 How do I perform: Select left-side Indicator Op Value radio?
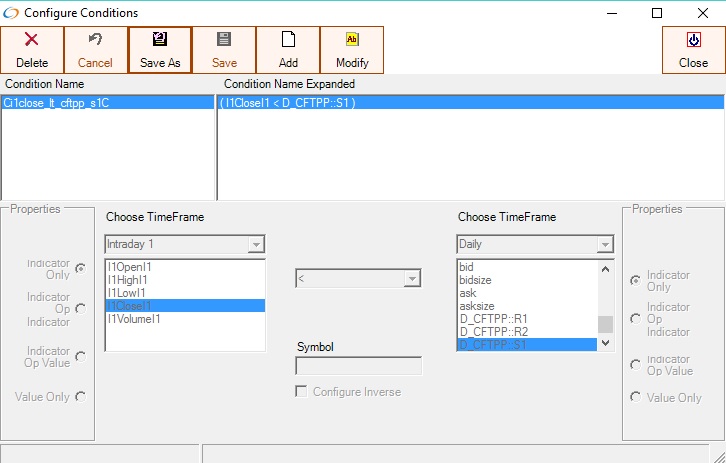pyautogui.click(x=80, y=357)
